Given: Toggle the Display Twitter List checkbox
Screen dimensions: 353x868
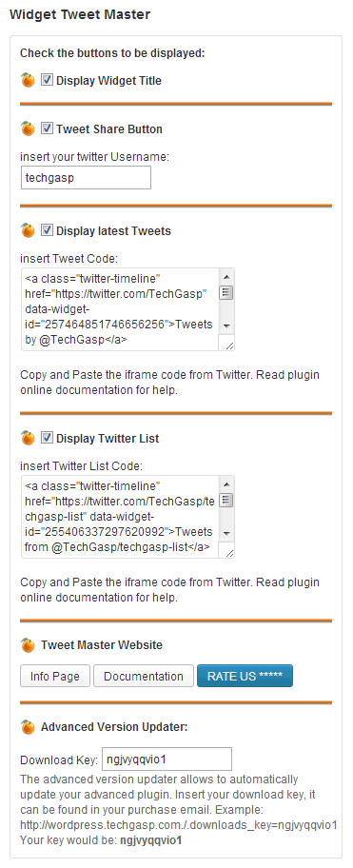Looking at the screenshot, I should point(47,438).
